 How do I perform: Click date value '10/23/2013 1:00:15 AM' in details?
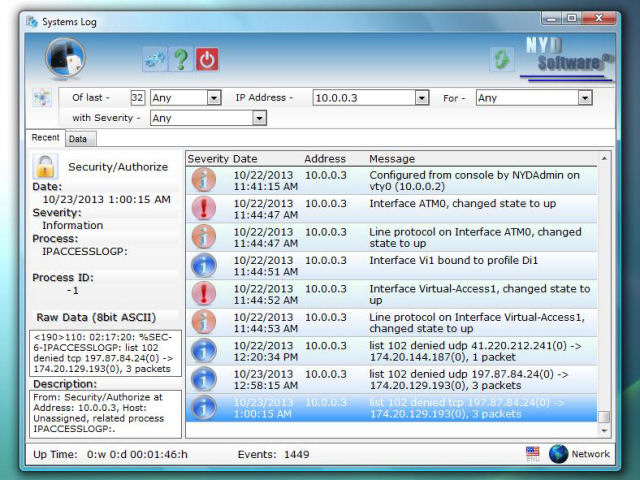point(107,199)
